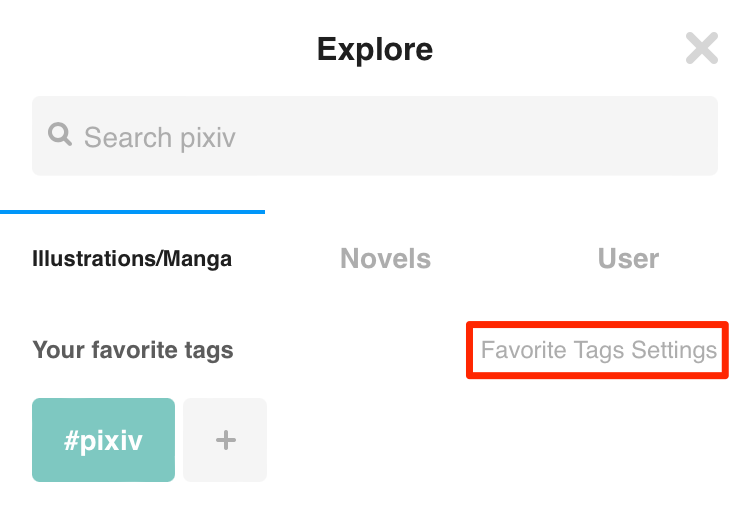Image resolution: width=750 pixels, height=520 pixels.
Task: Switch to the User tab
Action: (628, 259)
